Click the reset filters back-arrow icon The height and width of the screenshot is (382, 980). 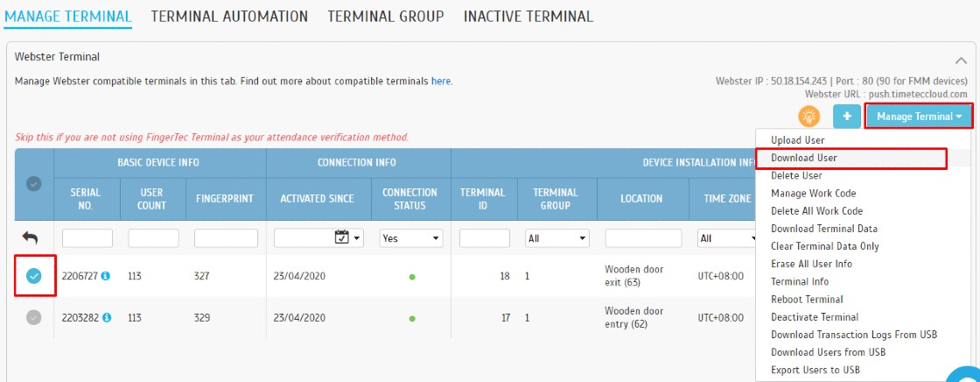click(30, 238)
